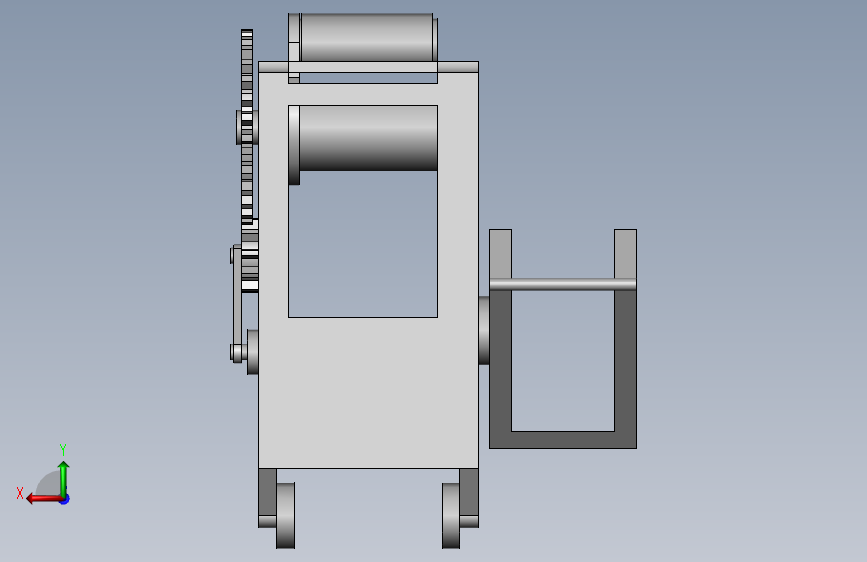Select the U-shaped bracket on the right

(563, 439)
